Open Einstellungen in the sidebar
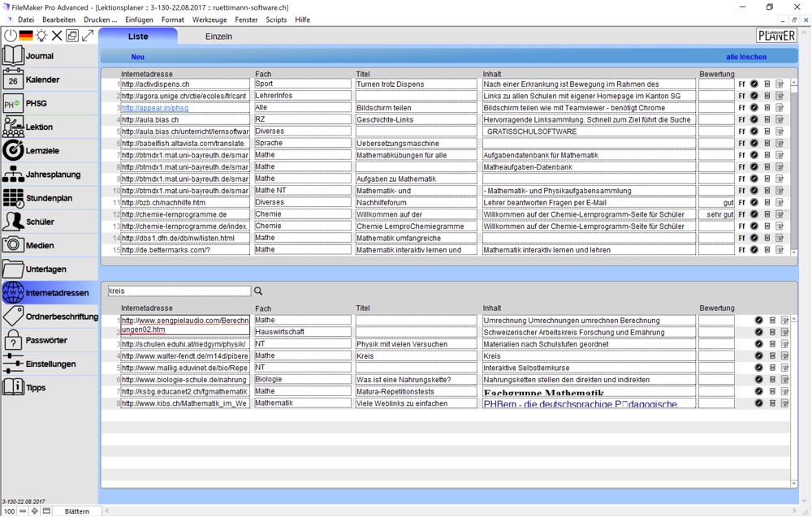Viewport: 812px width, 517px height. click(x=50, y=364)
